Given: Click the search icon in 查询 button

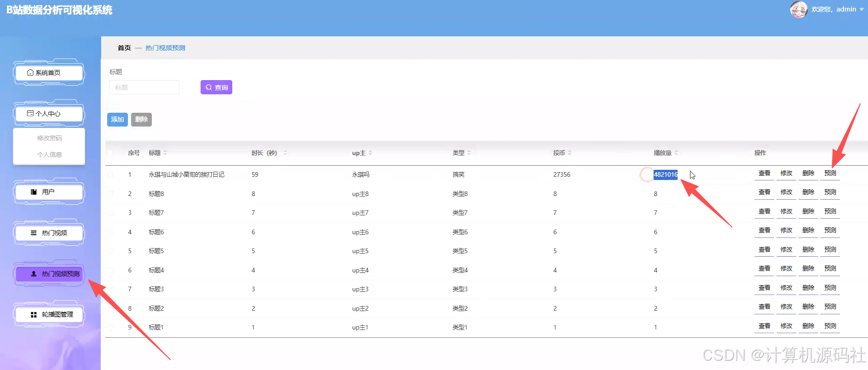Looking at the screenshot, I should coord(209,87).
